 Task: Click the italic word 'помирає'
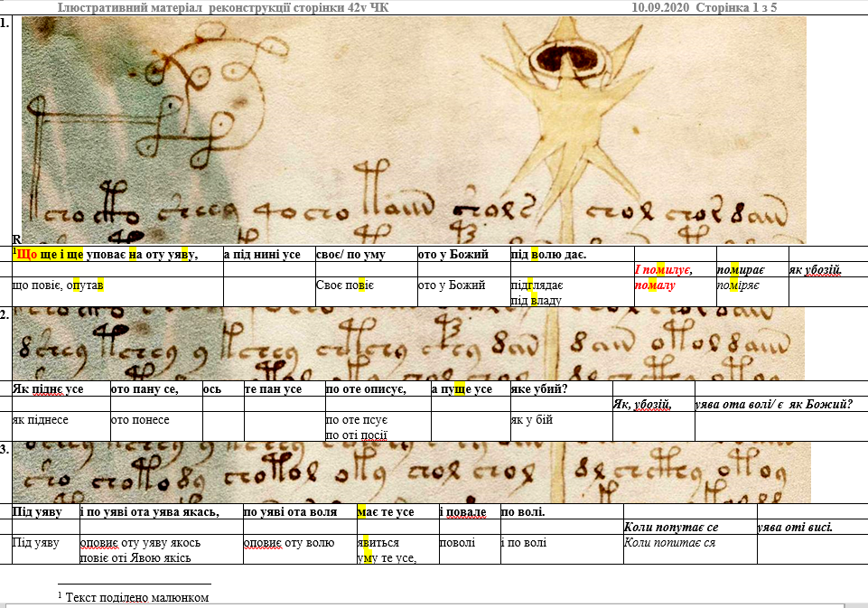coord(741,269)
